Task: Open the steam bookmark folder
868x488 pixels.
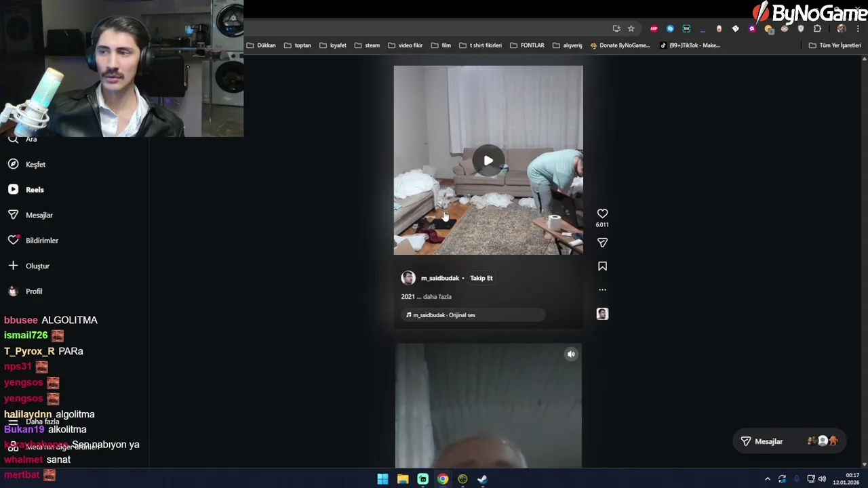Action: (x=367, y=45)
